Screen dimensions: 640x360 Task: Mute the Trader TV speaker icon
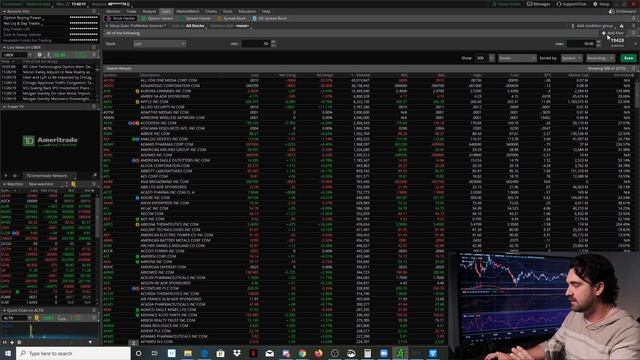coord(15,176)
